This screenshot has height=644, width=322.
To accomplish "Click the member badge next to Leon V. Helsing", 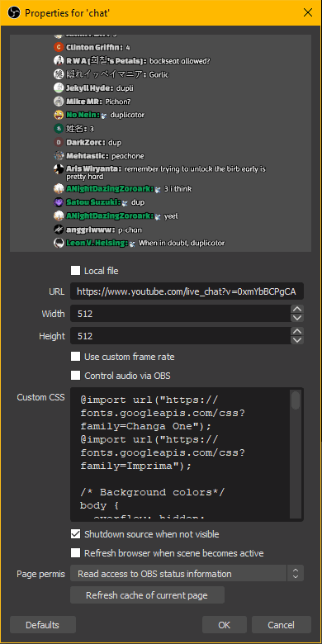I will click(x=132, y=244).
